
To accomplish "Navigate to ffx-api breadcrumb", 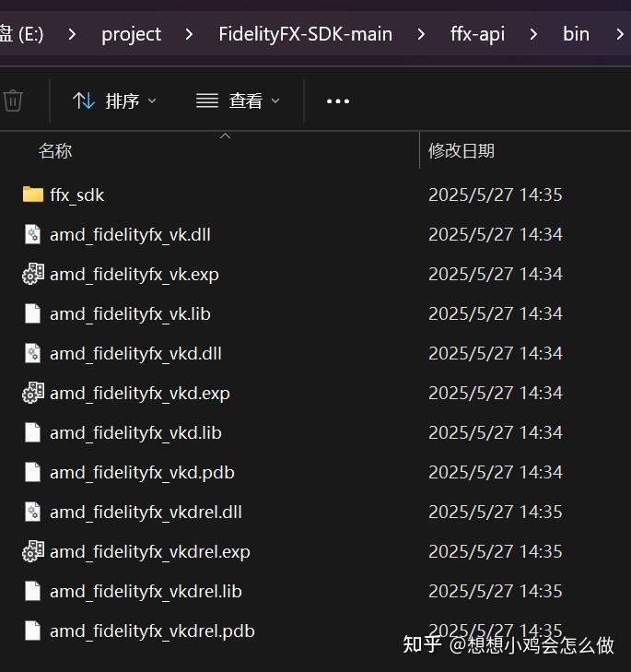I will (477, 34).
